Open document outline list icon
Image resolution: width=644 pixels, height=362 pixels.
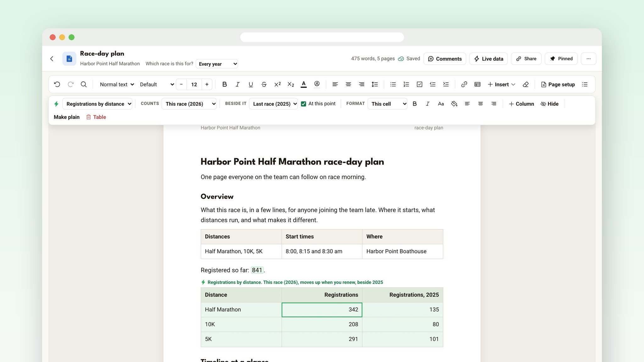[585, 84]
